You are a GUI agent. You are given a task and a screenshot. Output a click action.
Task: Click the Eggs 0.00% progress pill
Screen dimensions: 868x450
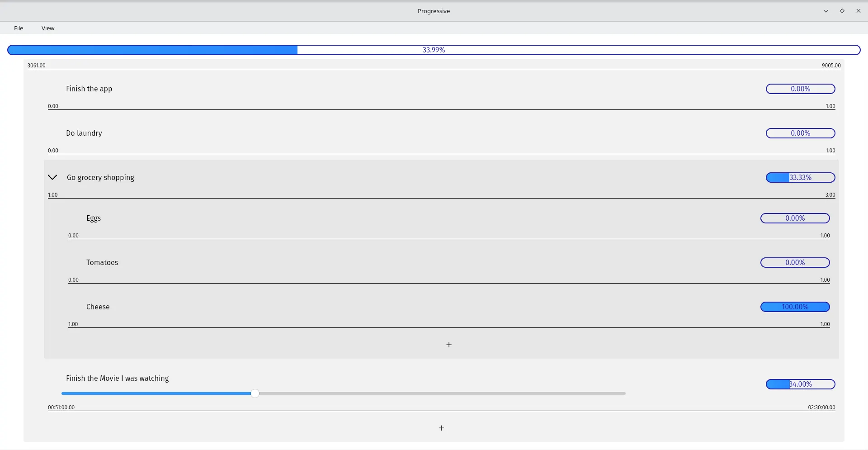795,218
